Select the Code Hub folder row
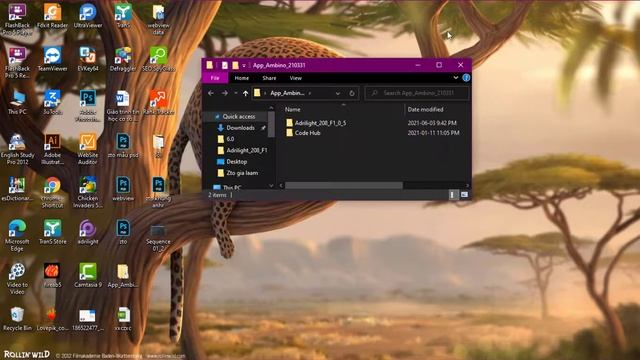The width and height of the screenshot is (640, 360). point(307,133)
